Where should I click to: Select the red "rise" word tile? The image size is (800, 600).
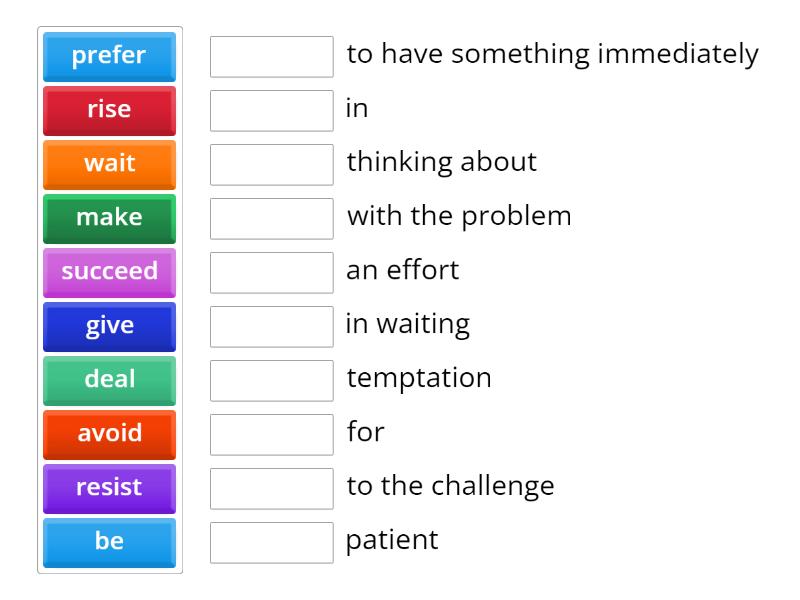(x=109, y=110)
